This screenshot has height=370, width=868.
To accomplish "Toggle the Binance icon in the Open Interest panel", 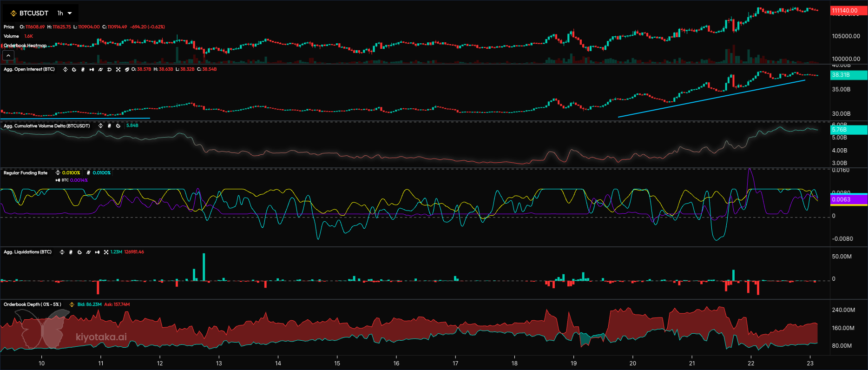I will (x=65, y=69).
